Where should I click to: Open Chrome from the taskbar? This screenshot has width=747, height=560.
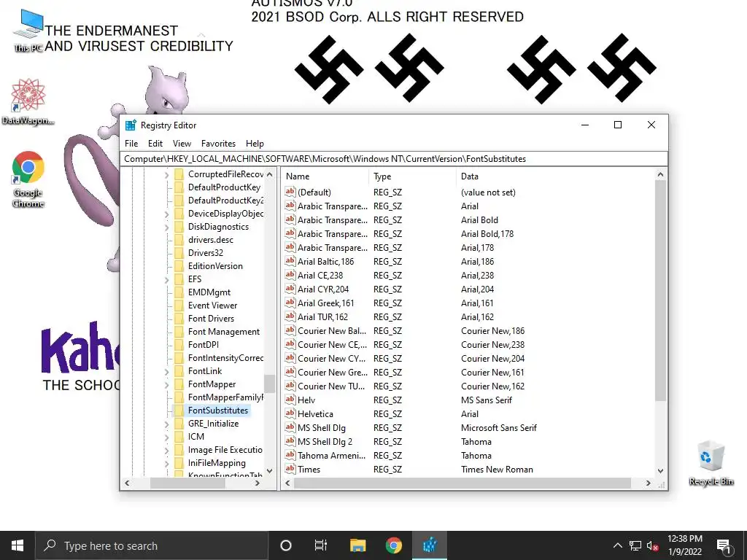pyautogui.click(x=393, y=545)
